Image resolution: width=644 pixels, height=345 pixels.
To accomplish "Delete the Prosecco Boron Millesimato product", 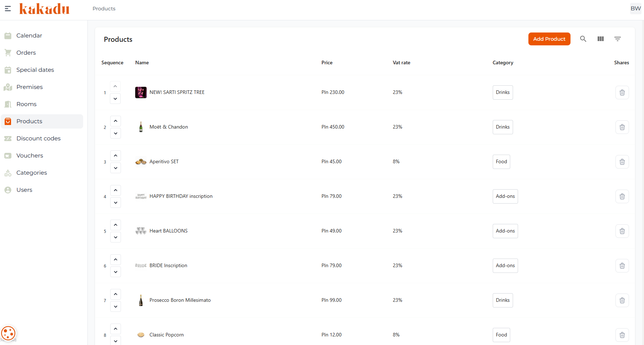I will click(x=622, y=300).
